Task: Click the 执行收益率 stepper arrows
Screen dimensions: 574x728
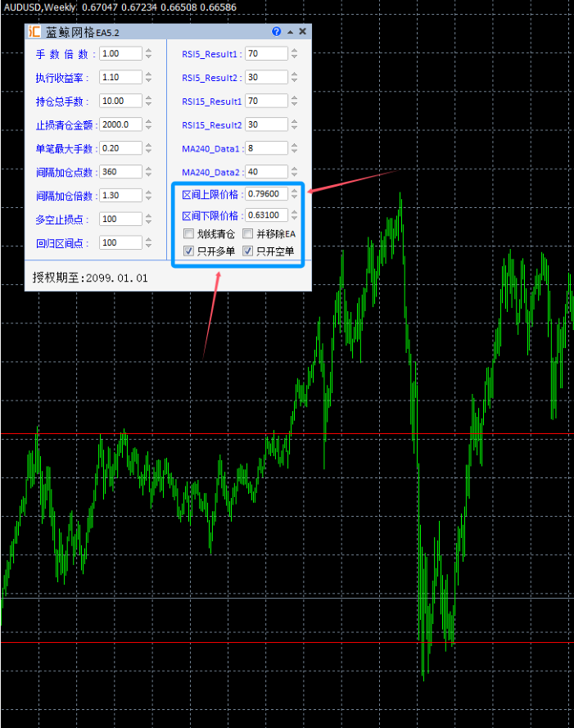Action: click(148, 78)
